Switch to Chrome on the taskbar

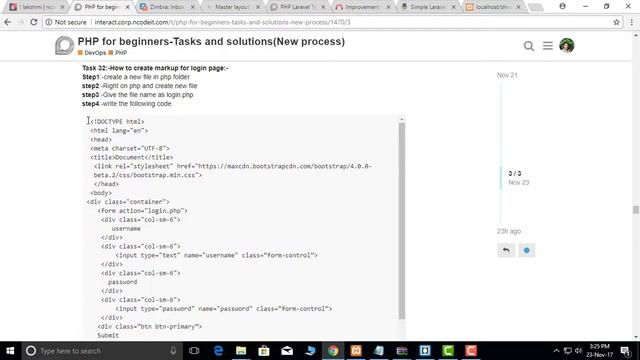(333, 351)
